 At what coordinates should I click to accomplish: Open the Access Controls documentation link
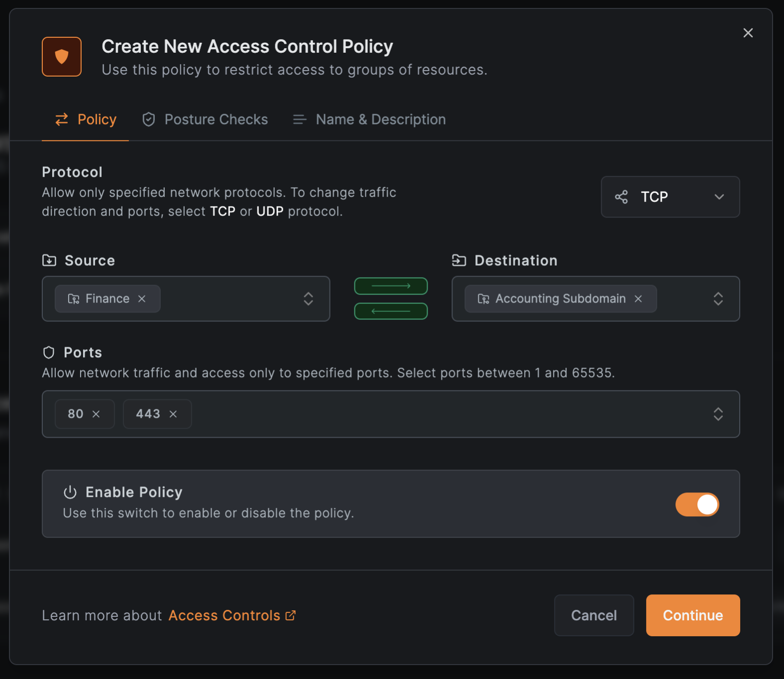[x=224, y=615]
